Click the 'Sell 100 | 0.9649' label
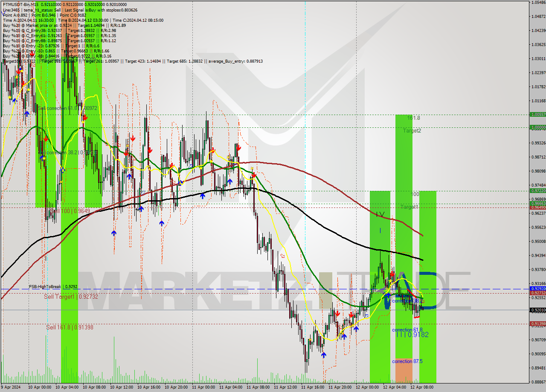 (70, 210)
